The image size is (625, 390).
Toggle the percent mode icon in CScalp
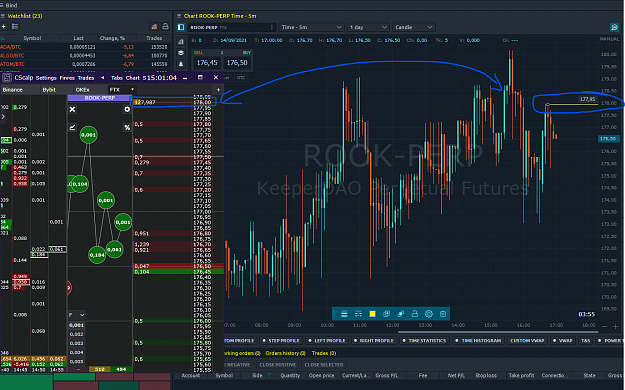tap(127, 128)
